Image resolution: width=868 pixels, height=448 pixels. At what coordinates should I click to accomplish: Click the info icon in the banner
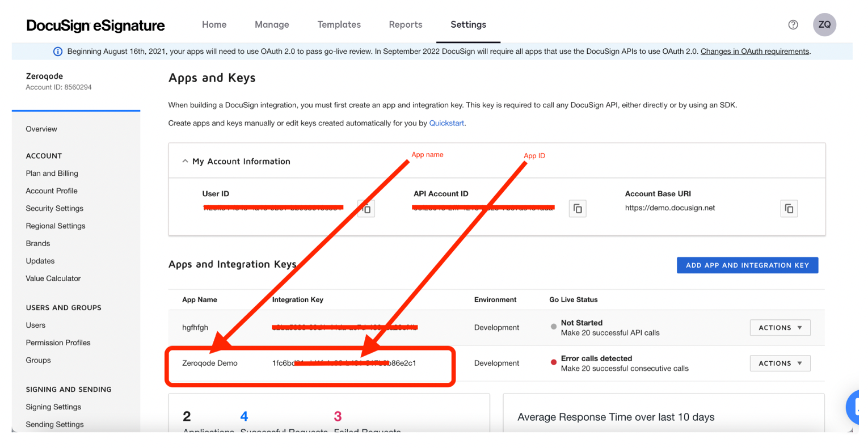pos(58,52)
